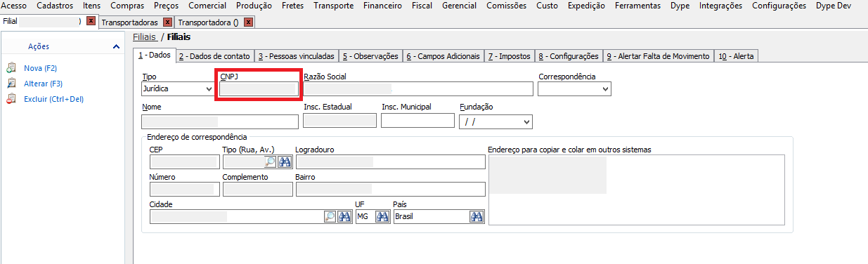Screen dimensions: 868x264
Task: Switch to the 10 - Alerta tab
Action: (x=736, y=56)
